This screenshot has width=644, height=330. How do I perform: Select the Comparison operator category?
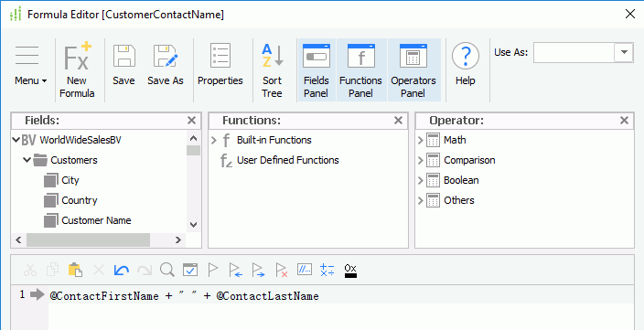pyautogui.click(x=469, y=160)
